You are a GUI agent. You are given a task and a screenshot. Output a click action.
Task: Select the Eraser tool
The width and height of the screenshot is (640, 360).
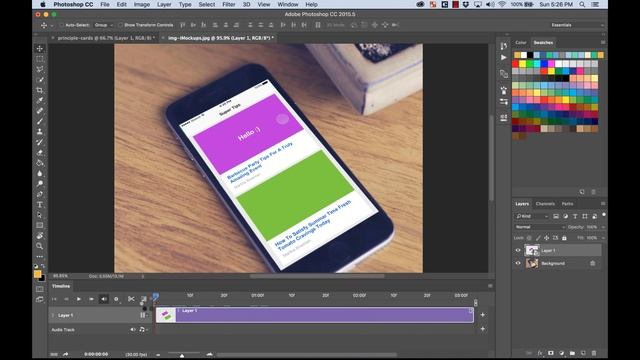pos(40,152)
